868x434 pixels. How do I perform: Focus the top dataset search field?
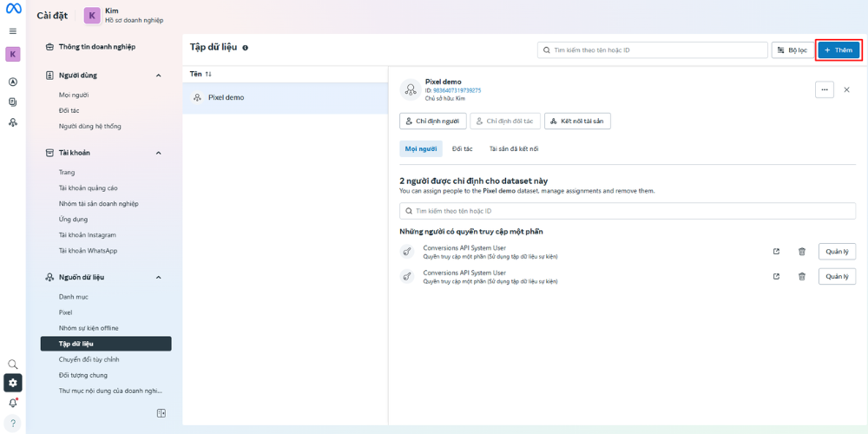tap(652, 50)
